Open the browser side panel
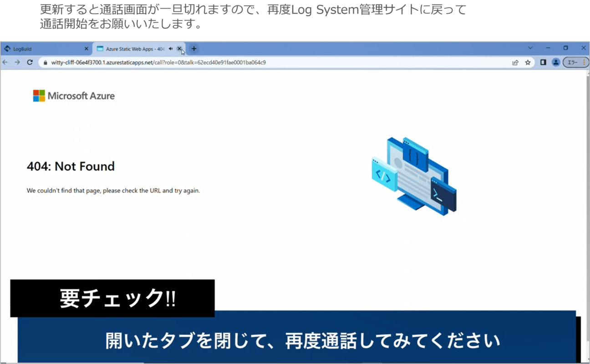Screen dimensions: 590x364 click(543, 62)
